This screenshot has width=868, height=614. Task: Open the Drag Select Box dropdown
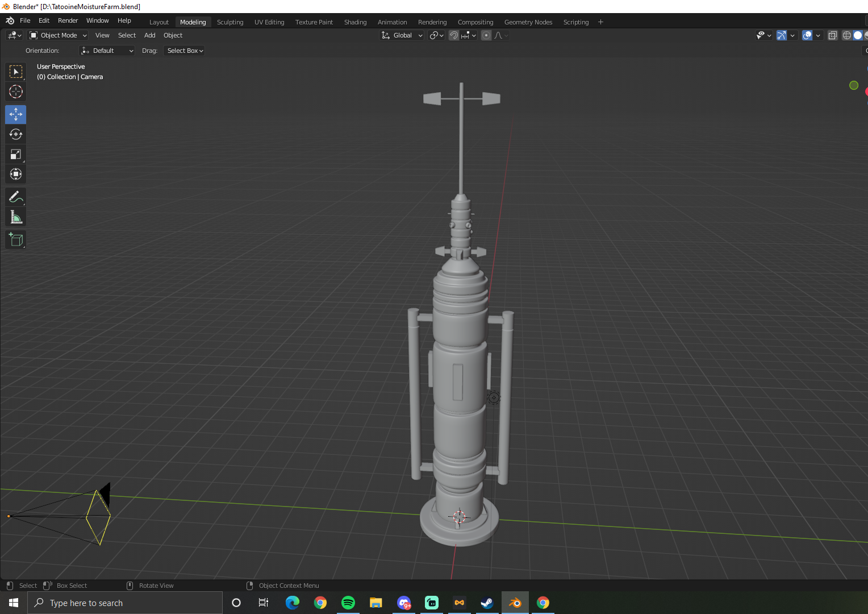pyautogui.click(x=185, y=51)
